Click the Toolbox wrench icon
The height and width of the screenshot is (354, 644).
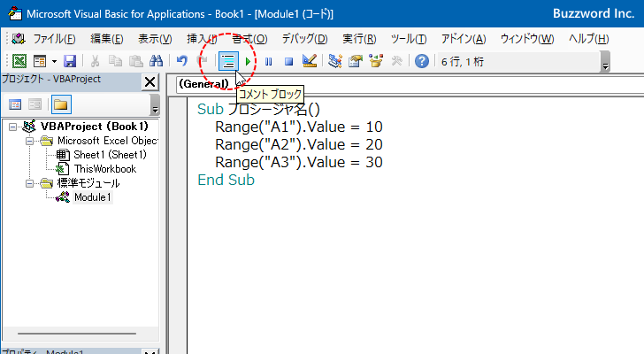(396, 61)
